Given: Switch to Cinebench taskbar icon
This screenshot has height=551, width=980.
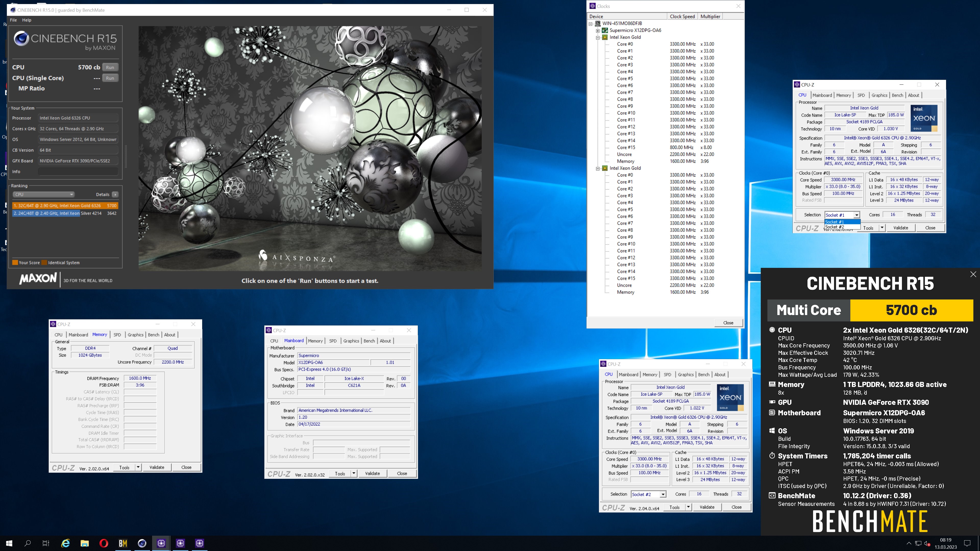Looking at the screenshot, I should tap(142, 543).
